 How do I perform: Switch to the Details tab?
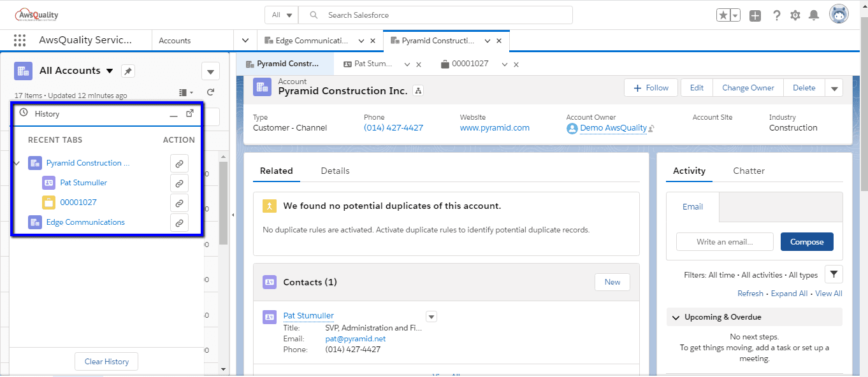point(335,171)
